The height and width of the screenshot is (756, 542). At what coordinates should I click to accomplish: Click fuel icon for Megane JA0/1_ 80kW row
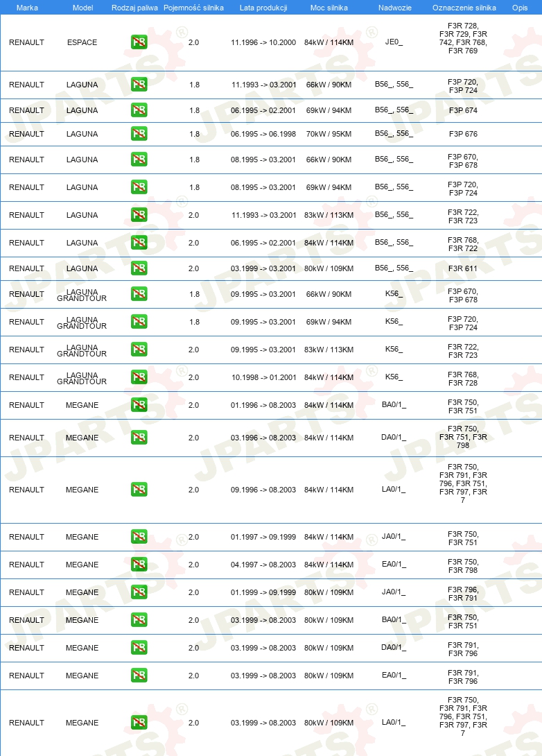[x=139, y=592]
